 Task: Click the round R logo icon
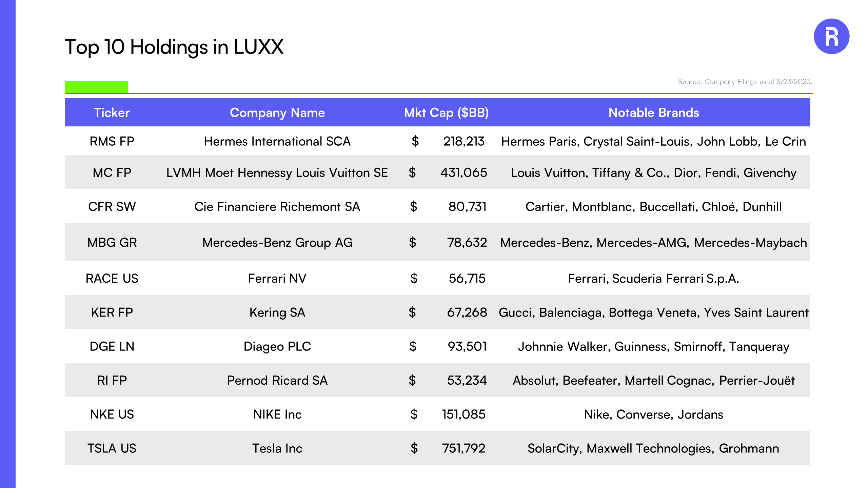(831, 36)
